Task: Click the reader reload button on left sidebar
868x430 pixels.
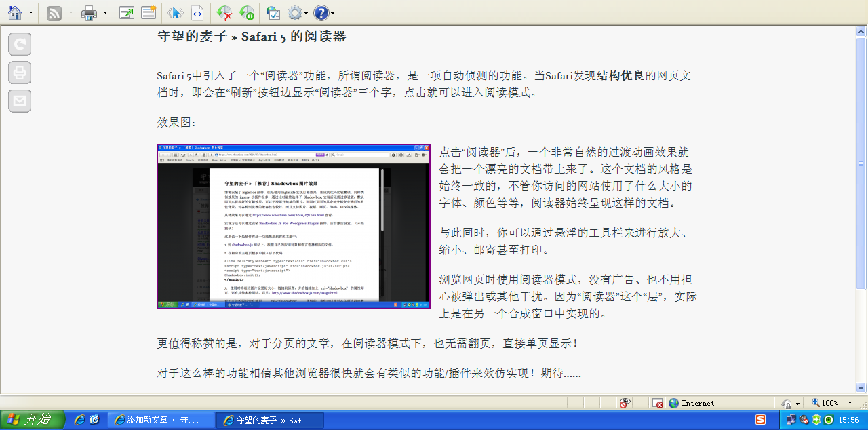Action: [x=20, y=44]
